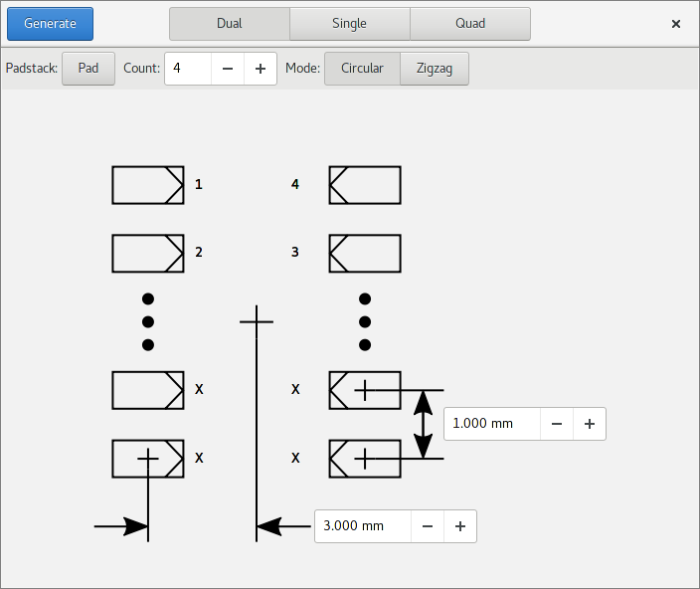Increase the pad count with plus
Viewport: 700px width, 589px height.
[261, 69]
